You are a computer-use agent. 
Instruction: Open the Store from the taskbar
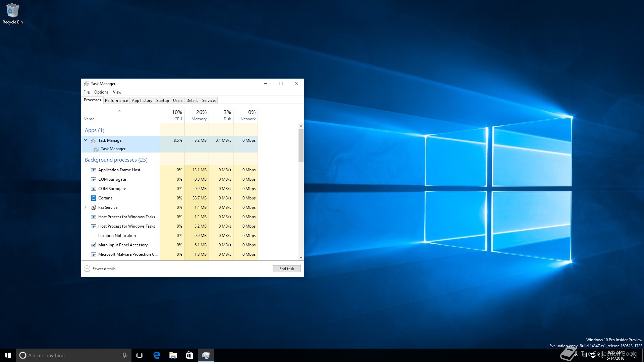click(x=189, y=355)
